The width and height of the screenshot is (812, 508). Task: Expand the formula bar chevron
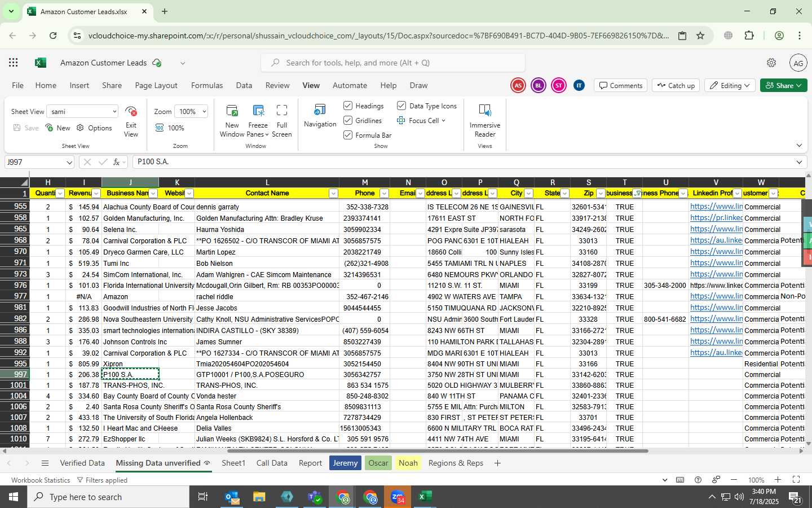click(x=799, y=163)
